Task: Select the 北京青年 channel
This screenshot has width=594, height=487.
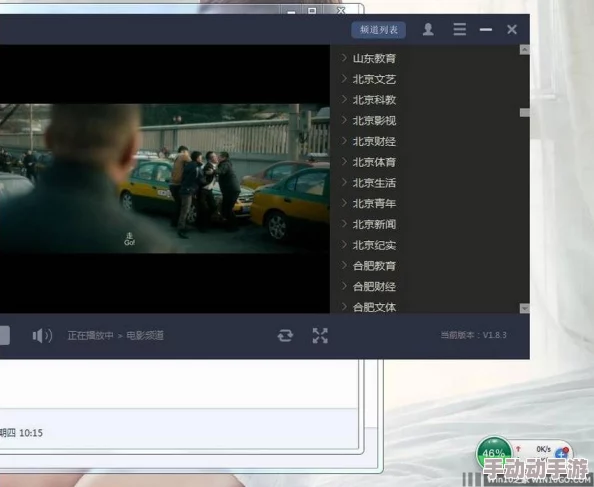Action: [374, 204]
